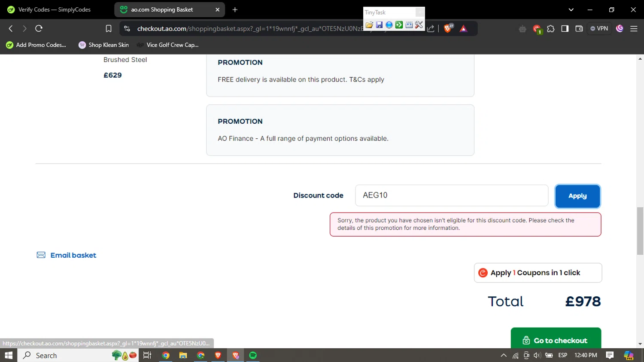Click the £629 product price text
The height and width of the screenshot is (362, 644).
click(112, 75)
